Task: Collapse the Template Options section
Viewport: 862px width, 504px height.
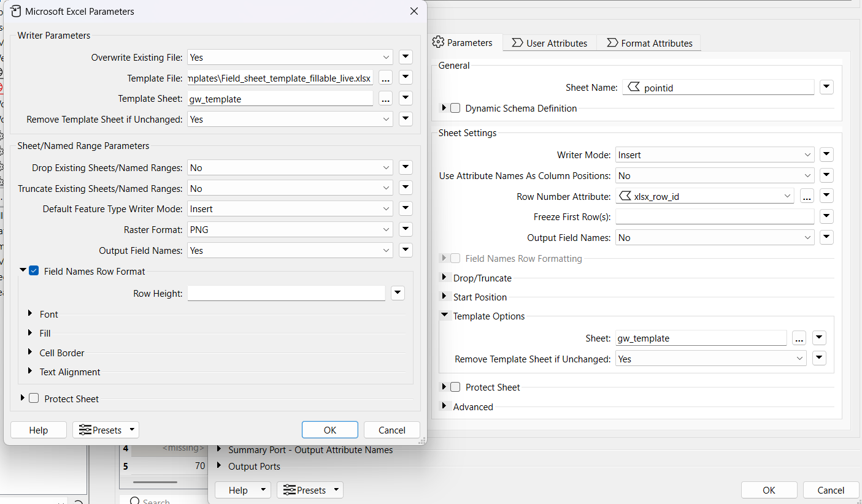Action: tap(444, 316)
